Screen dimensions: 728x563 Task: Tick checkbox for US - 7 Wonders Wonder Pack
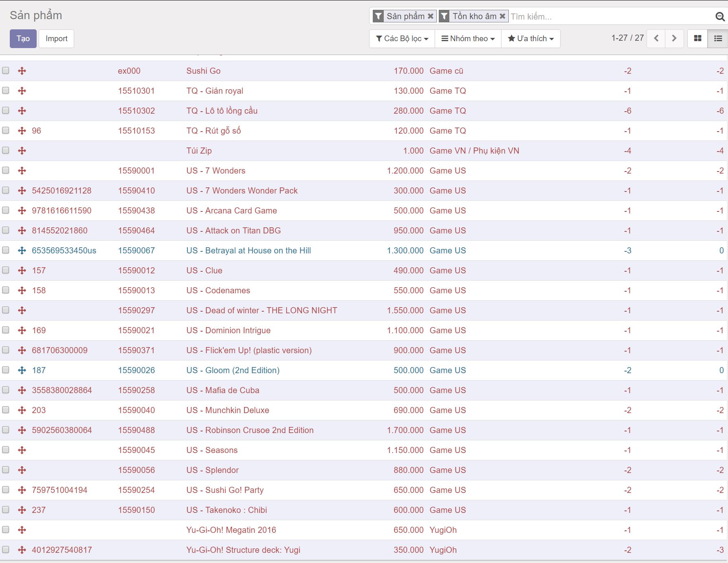pyautogui.click(x=6, y=190)
